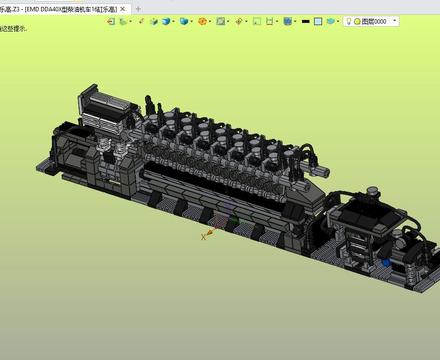Click the gray-green framed square icon
The height and width of the screenshot is (360, 440).
[x=220, y=21]
